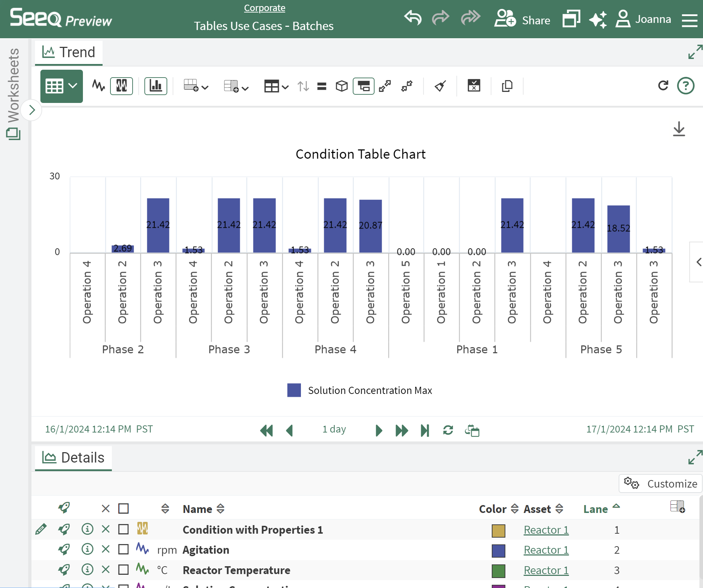Viewport: 703px width, 588px height.
Task: Select the Trend tab
Action: [69, 53]
